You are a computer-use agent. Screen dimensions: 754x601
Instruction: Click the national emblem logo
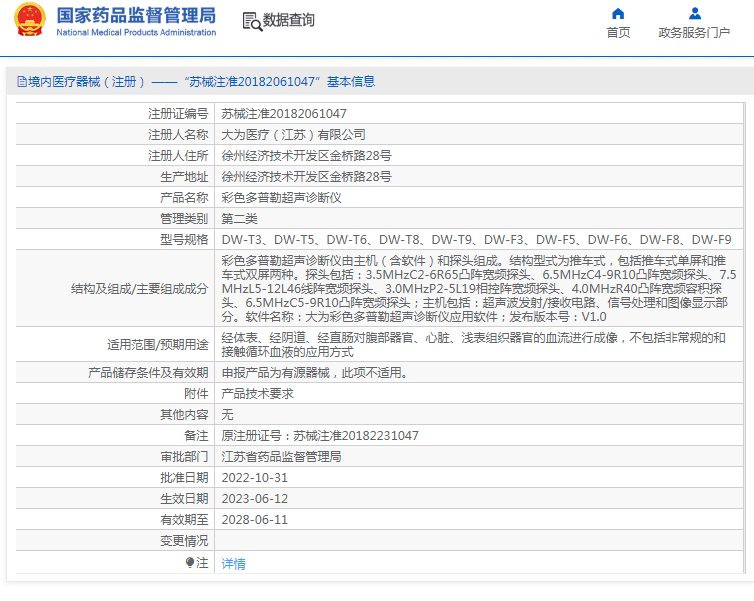click(30, 20)
